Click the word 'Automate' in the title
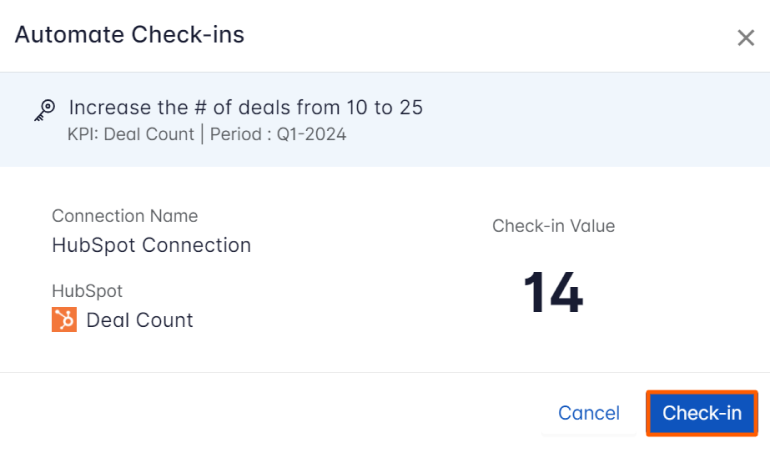Image resolution: width=770 pixels, height=450 pixels. point(70,34)
